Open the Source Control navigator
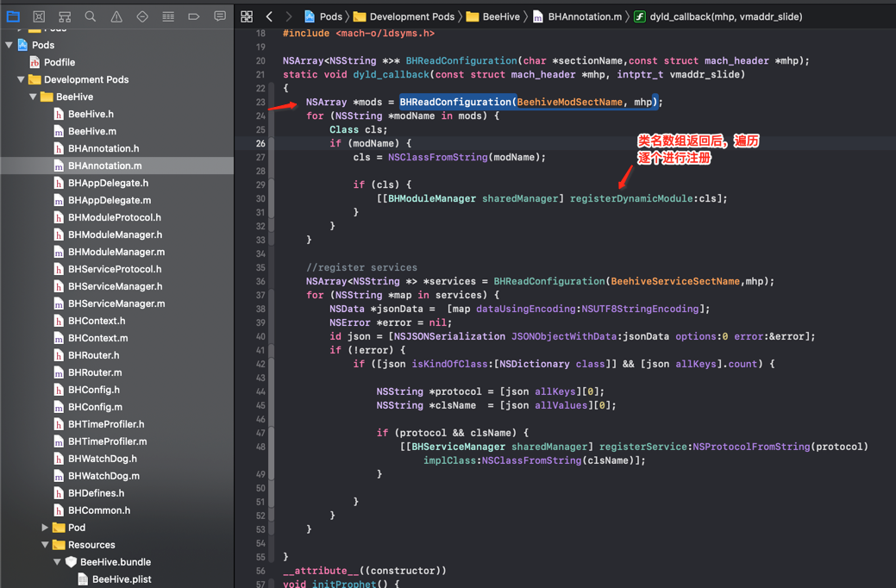Viewport: 896px width, 588px height. tap(39, 16)
